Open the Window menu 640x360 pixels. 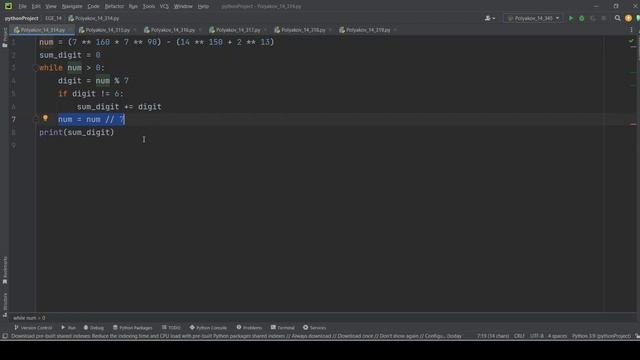click(x=183, y=6)
